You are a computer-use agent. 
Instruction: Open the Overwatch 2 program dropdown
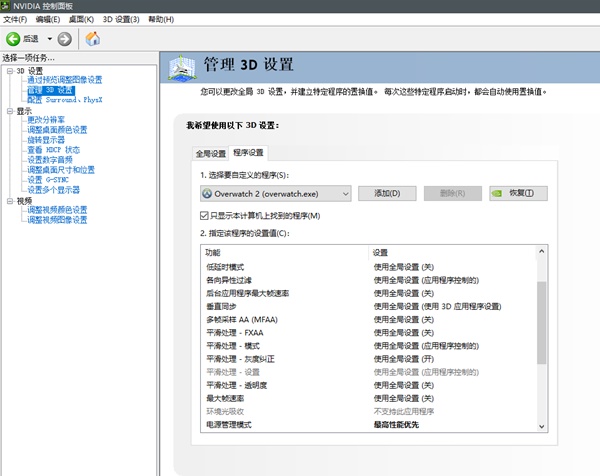tap(276, 194)
